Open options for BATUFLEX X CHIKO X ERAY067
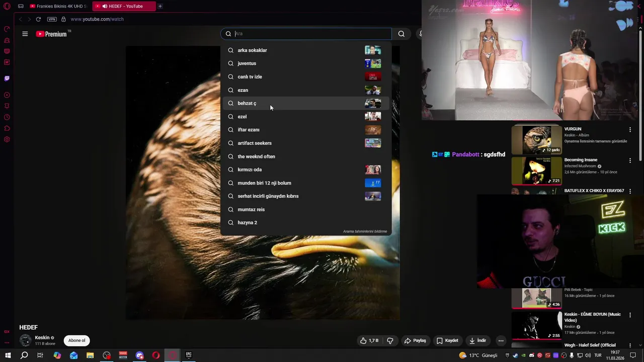644x362 pixels. click(x=630, y=192)
